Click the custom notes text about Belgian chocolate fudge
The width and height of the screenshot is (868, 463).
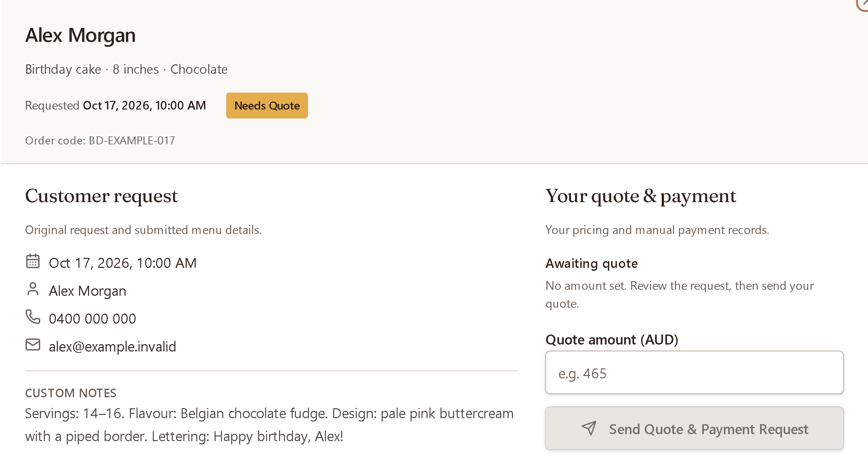(269, 424)
